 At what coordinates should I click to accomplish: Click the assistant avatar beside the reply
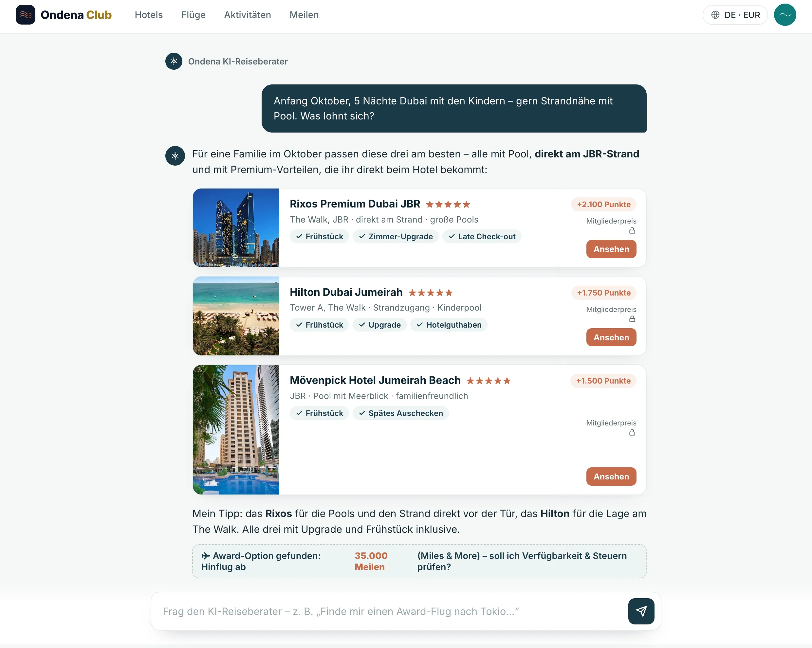coord(175,155)
